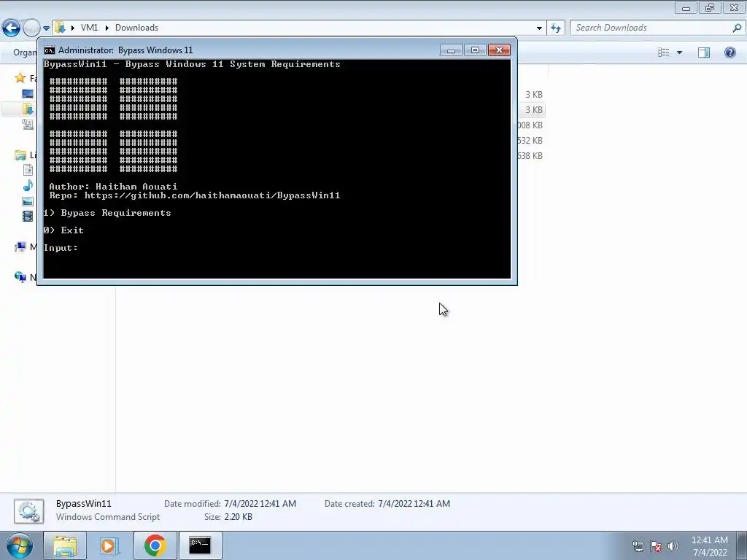Maximize the Bypass Windows 11 console
Image resolution: width=747 pixels, height=560 pixels.
[x=475, y=50]
